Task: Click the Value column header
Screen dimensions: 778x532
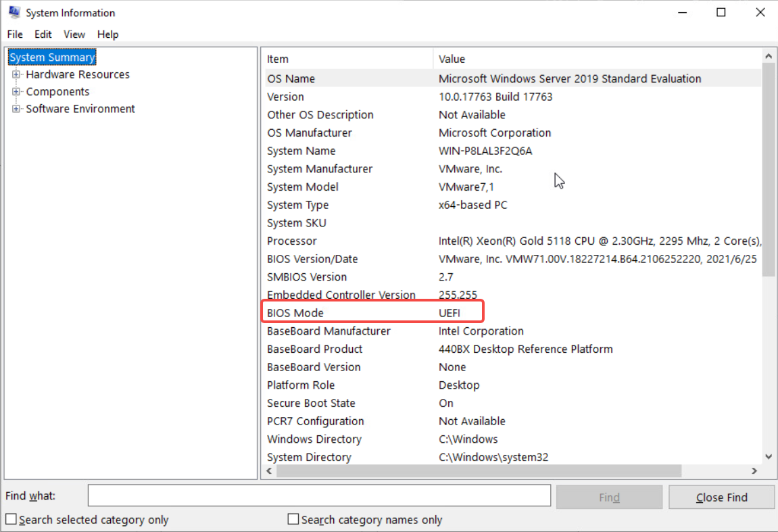Action: point(595,59)
